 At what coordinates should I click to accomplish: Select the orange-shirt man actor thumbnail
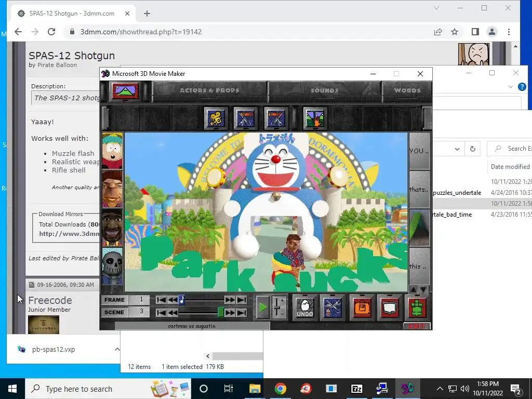pos(112,189)
